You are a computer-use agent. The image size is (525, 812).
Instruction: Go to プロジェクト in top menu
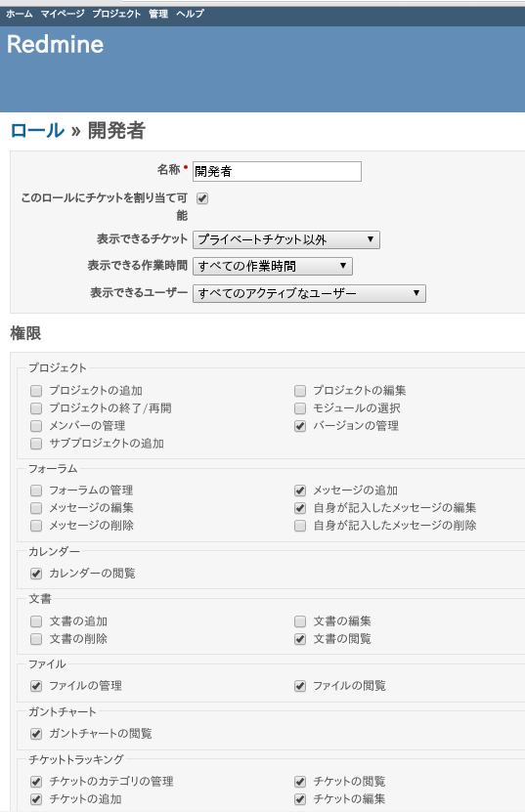tap(116, 14)
